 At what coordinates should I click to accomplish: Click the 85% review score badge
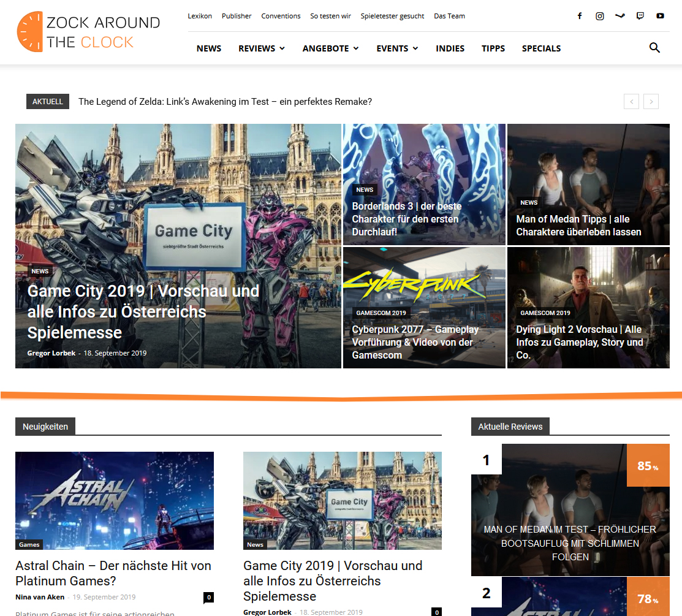(648, 465)
